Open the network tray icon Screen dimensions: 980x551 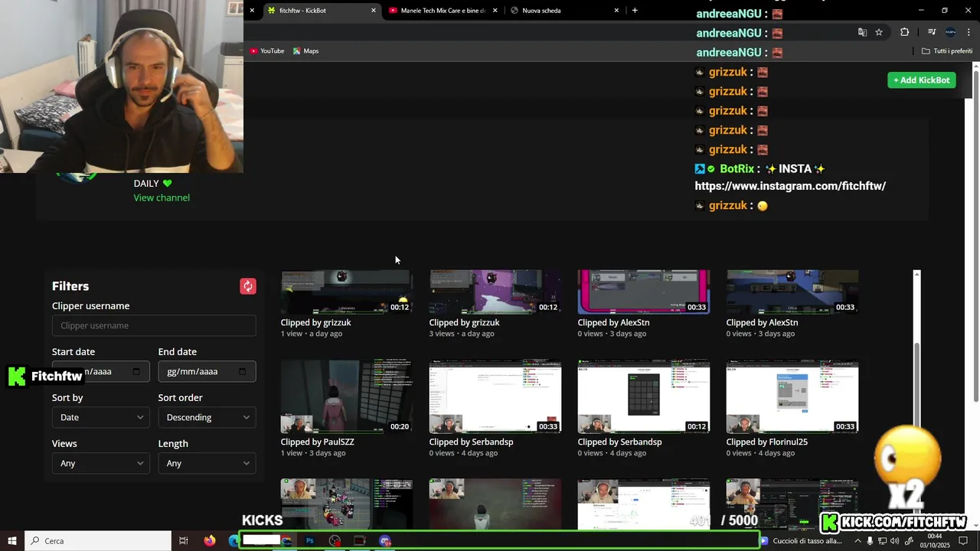882,541
